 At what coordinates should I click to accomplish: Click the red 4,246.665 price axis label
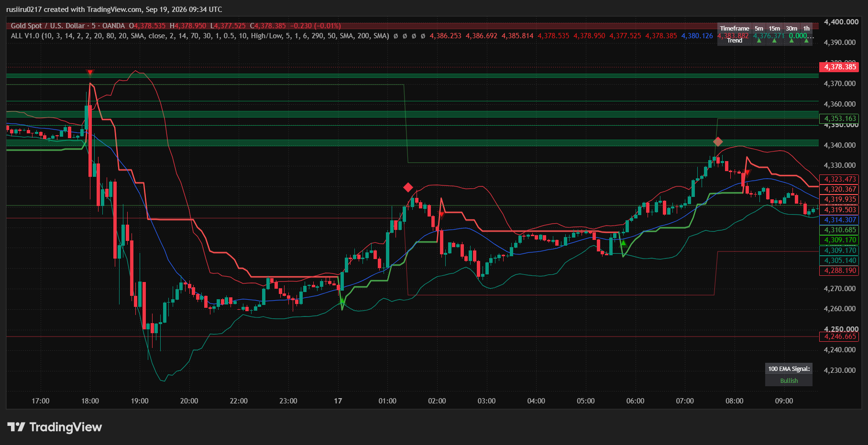pyautogui.click(x=839, y=336)
